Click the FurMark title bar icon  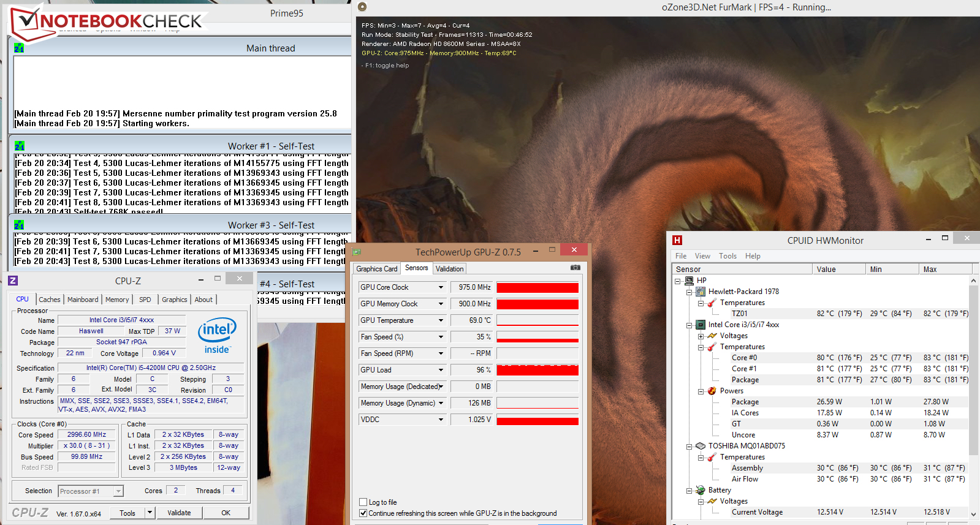pyautogui.click(x=362, y=7)
